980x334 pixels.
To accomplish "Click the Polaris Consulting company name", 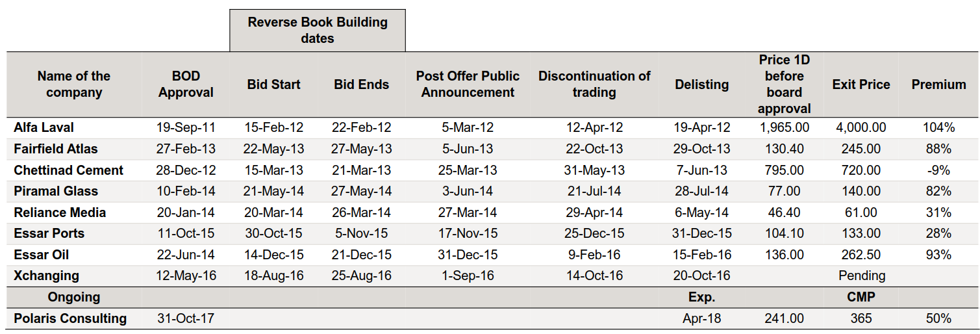I will pos(70,318).
